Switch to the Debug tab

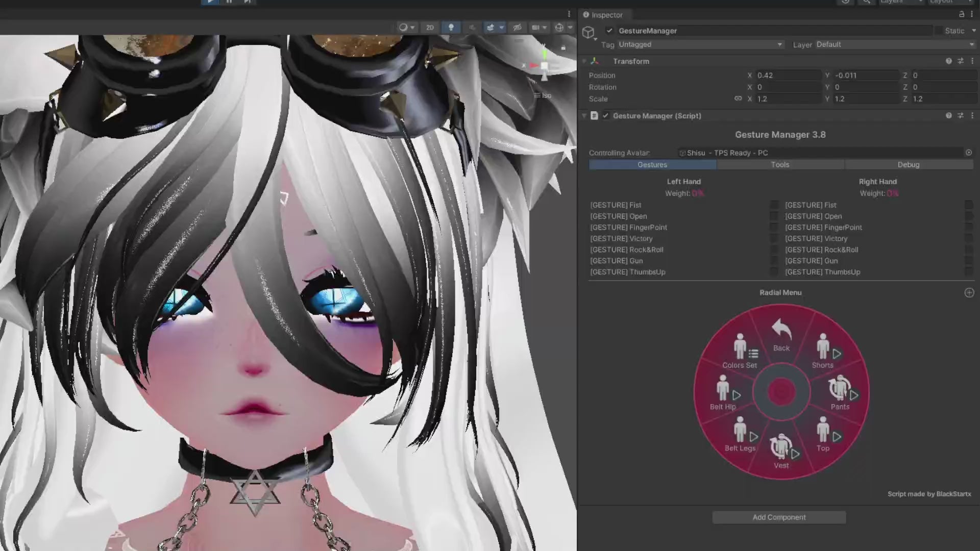click(908, 165)
